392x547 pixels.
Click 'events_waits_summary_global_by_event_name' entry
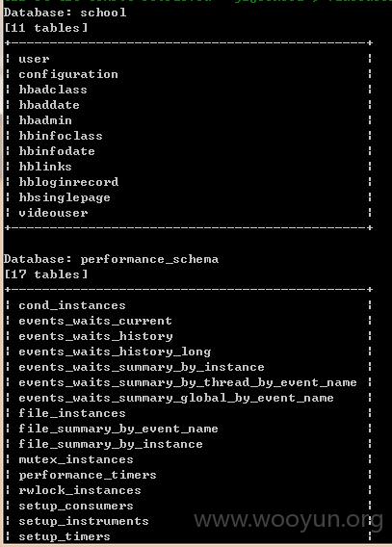click(176, 398)
